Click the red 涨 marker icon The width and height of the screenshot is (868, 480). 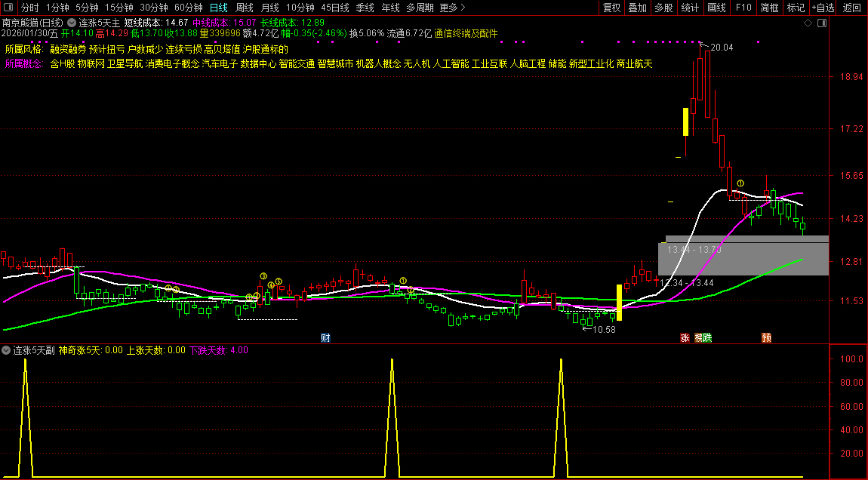[x=685, y=337]
